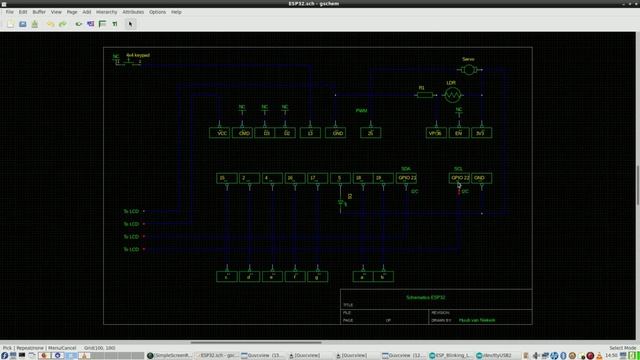Image resolution: width=640 pixels, height=360 pixels.
Task: Select the GPIO 21 pin box
Action: pyautogui.click(x=406, y=178)
